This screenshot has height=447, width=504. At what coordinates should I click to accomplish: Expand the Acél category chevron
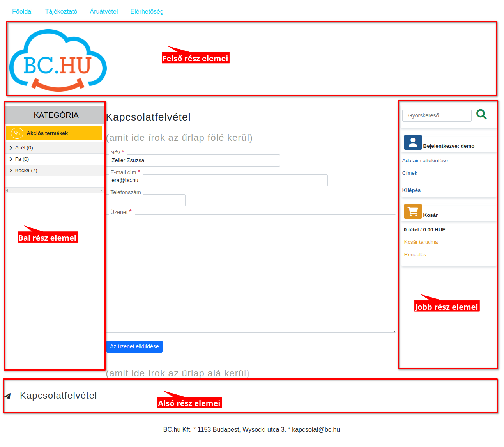(11, 148)
